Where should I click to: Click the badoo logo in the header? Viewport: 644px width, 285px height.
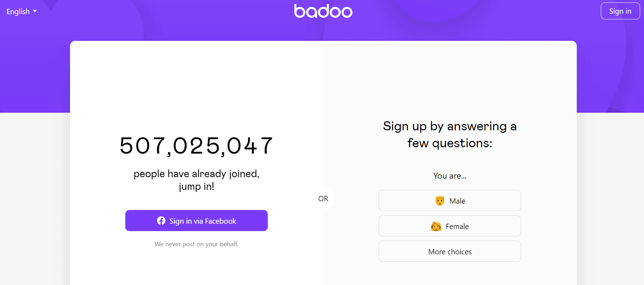point(323,11)
